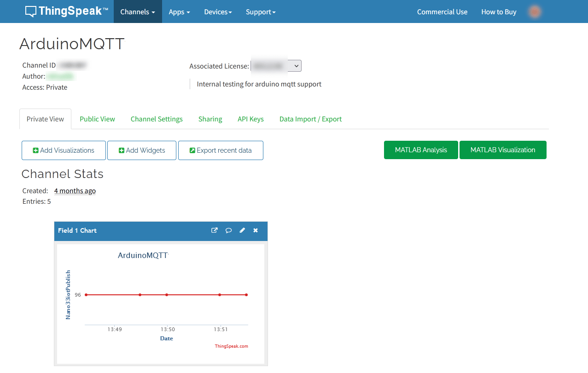Click the 13:50 axis label
The width and height of the screenshot is (588, 373).
tap(168, 329)
